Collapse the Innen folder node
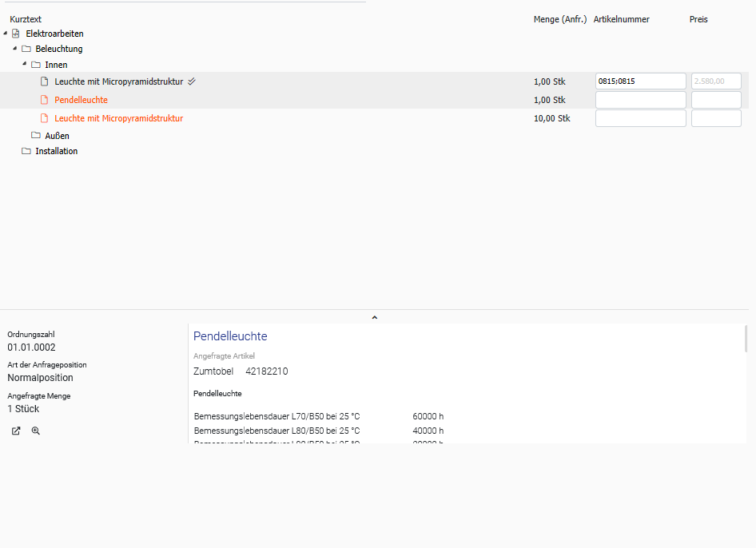This screenshot has width=756, height=548. click(x=25, y=65)
